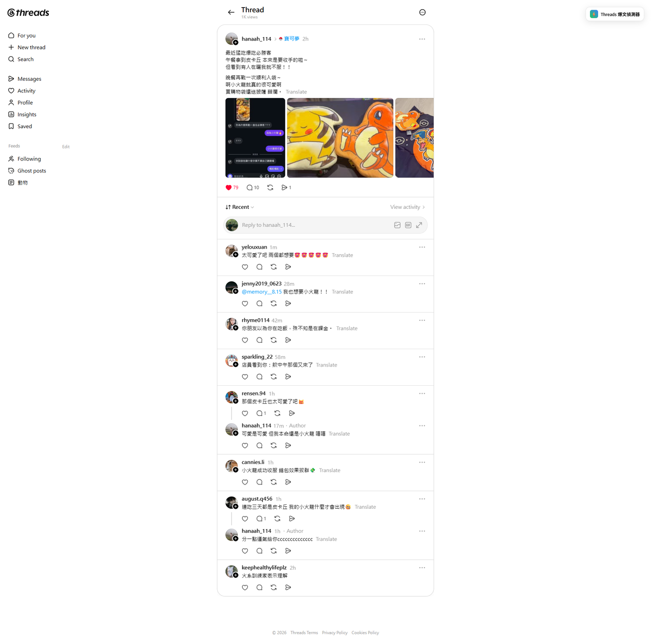This screenshot has height=644, width=651.
Task: Attach an image to the reply
Action: tap(397, 225)
